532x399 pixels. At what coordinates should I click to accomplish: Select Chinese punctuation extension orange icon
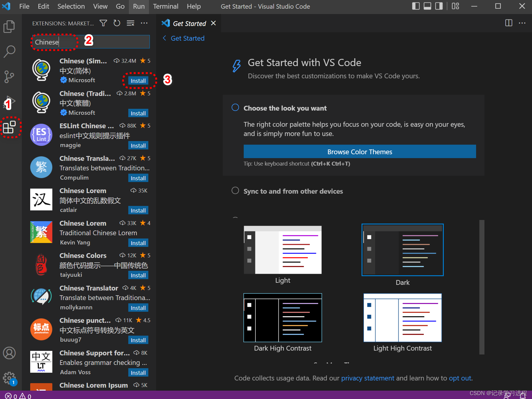[41, 329]
